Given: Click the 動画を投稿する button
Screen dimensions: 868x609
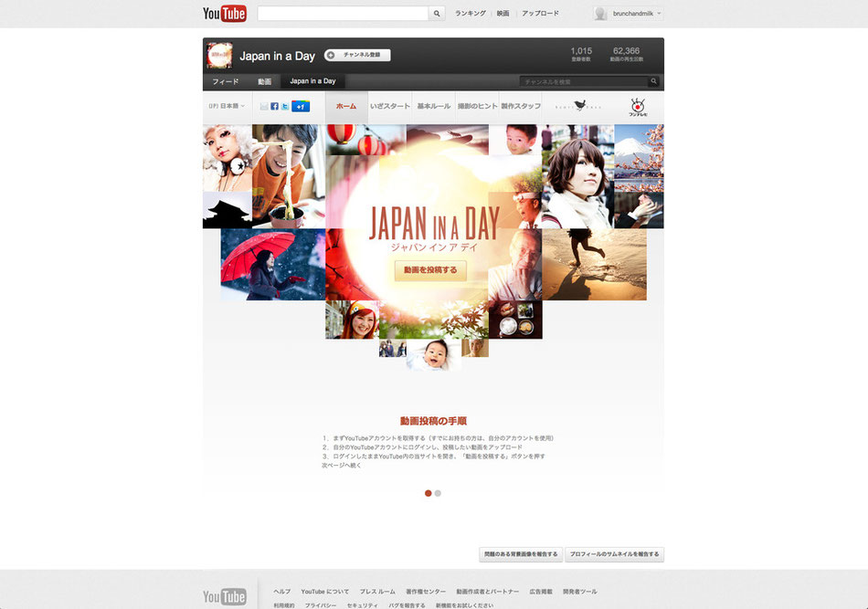Looking at the screenshot, I should tap(430, 270).
